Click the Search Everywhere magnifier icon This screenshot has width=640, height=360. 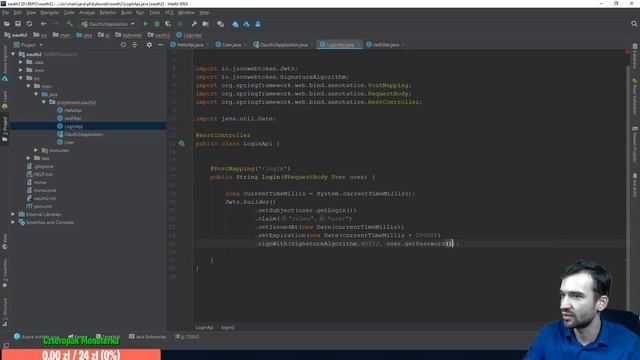pyautogui.click(x=634, y=24)
